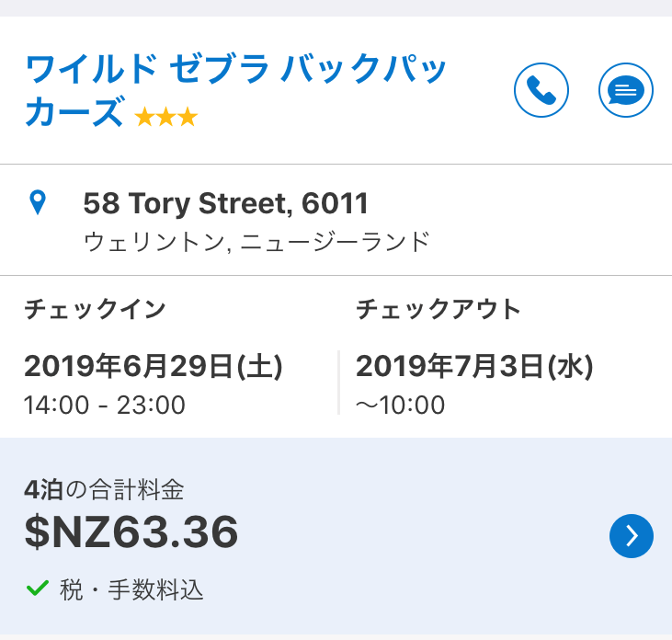672x640 pixels.
Task: Click the ～10:00 check-out time
Action: [400, 405]
